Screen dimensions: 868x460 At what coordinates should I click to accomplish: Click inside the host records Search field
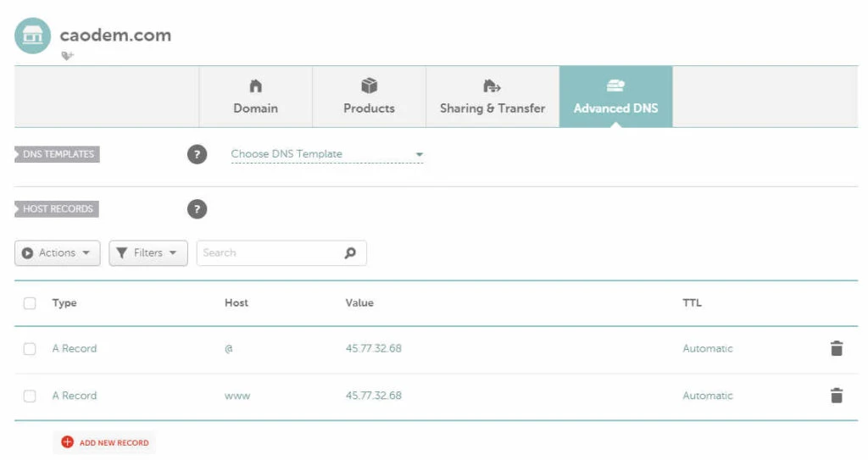267,253
